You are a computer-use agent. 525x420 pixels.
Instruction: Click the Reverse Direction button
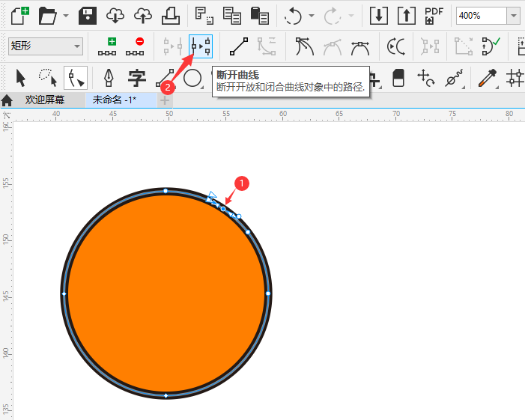pyautogui.click(x=395, y=47)
